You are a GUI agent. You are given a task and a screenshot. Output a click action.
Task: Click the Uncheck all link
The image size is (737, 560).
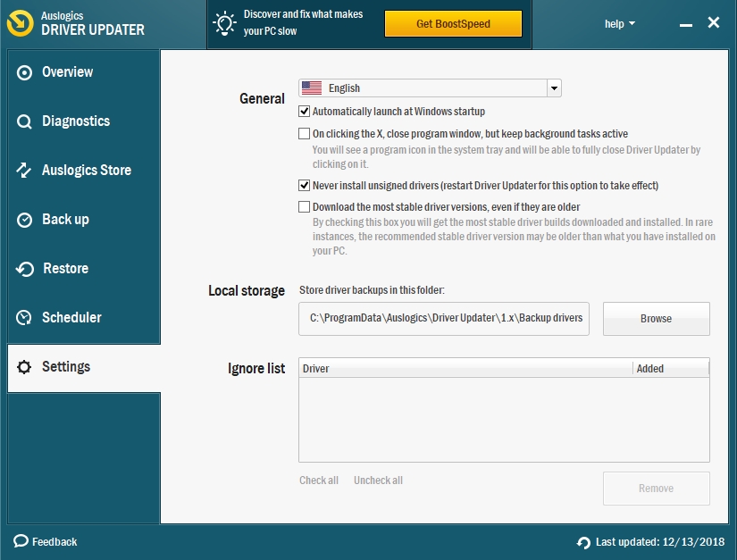click(x=378, y=481)
